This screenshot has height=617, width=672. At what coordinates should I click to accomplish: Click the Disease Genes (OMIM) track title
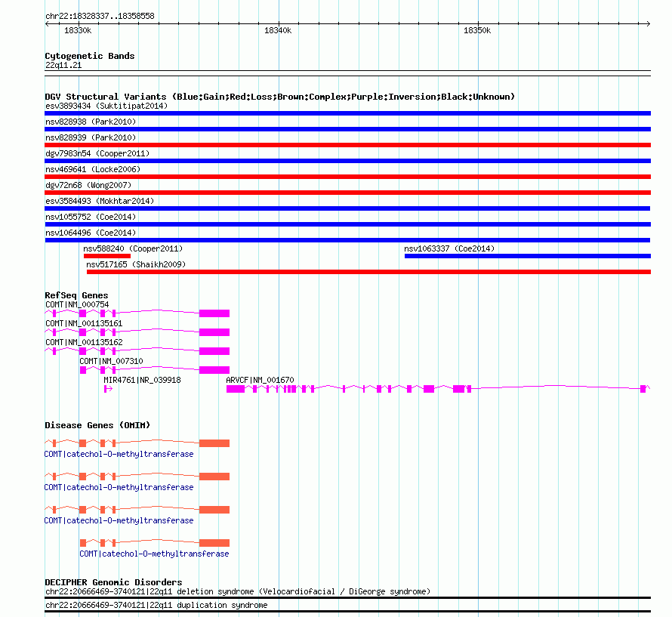(x=97, y=425)
